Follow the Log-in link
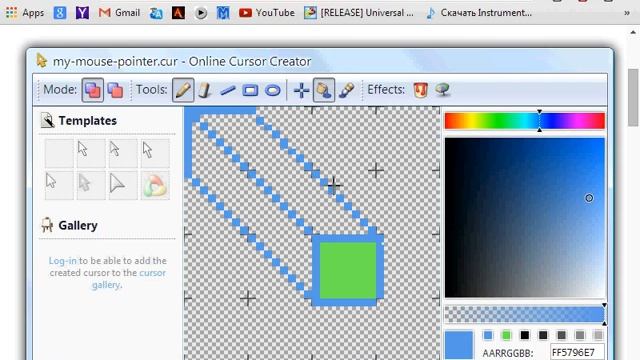This screenshot has width=640, height=360. 62,260
